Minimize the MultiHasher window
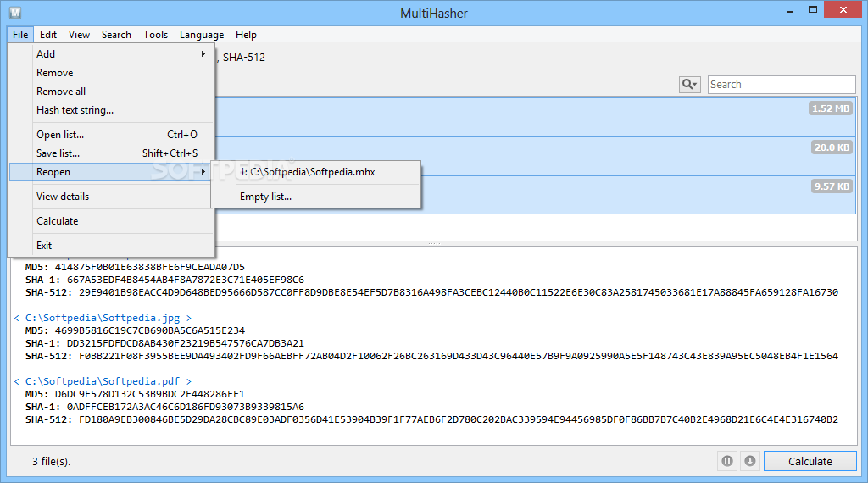Screen dimensions: 868x483 click(790, 10)
